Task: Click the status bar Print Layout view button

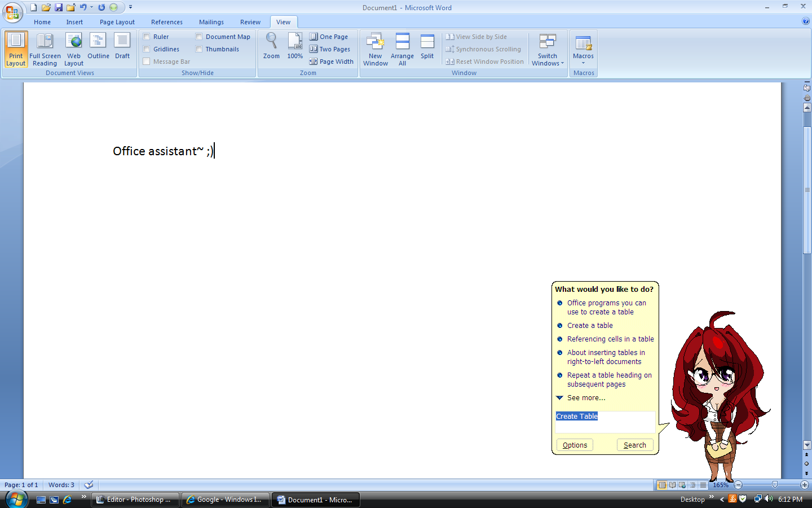Action: (662, 485)
